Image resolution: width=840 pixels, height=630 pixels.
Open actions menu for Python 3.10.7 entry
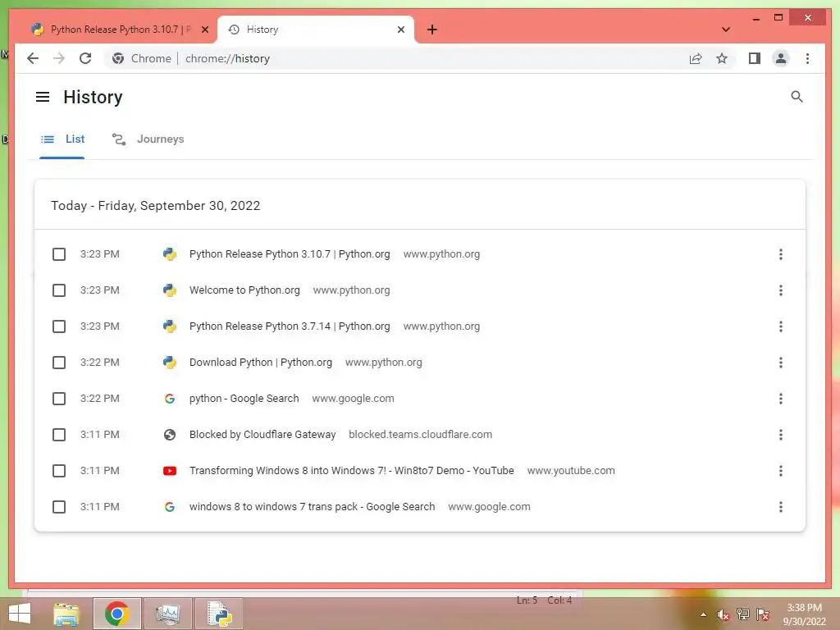pos(781,254)
